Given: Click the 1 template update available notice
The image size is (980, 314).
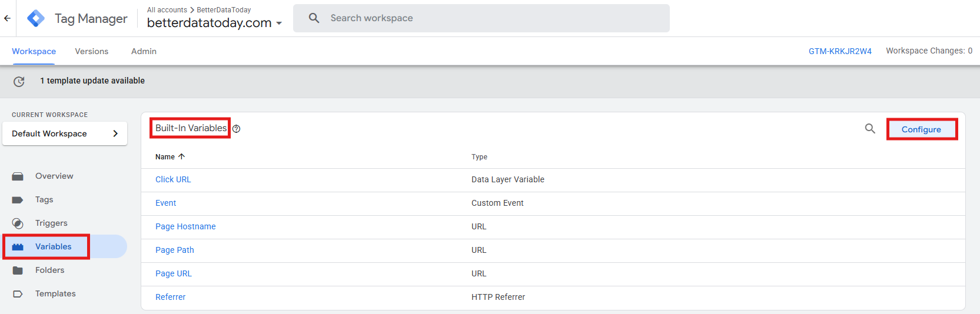Looking at the screenshot, I should 92,81.
